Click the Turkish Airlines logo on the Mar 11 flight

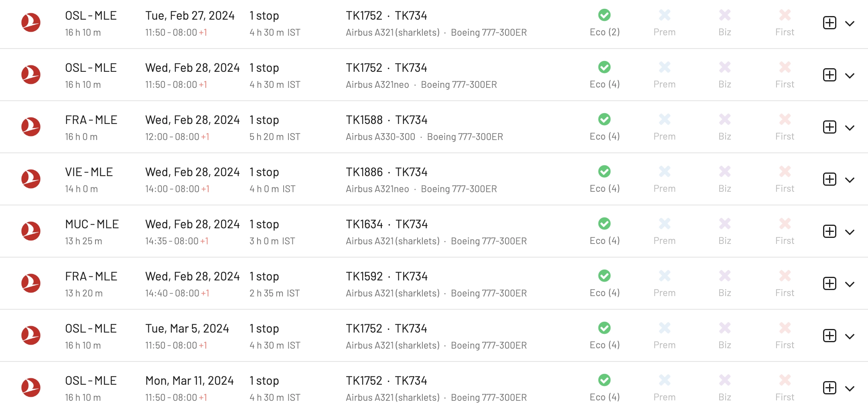pos(31,388)
